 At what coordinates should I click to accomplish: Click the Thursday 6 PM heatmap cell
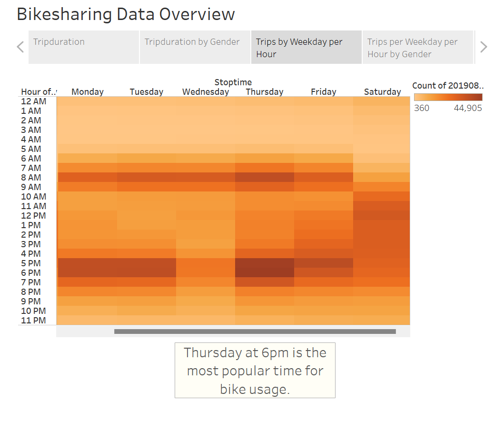coord(265,272)
